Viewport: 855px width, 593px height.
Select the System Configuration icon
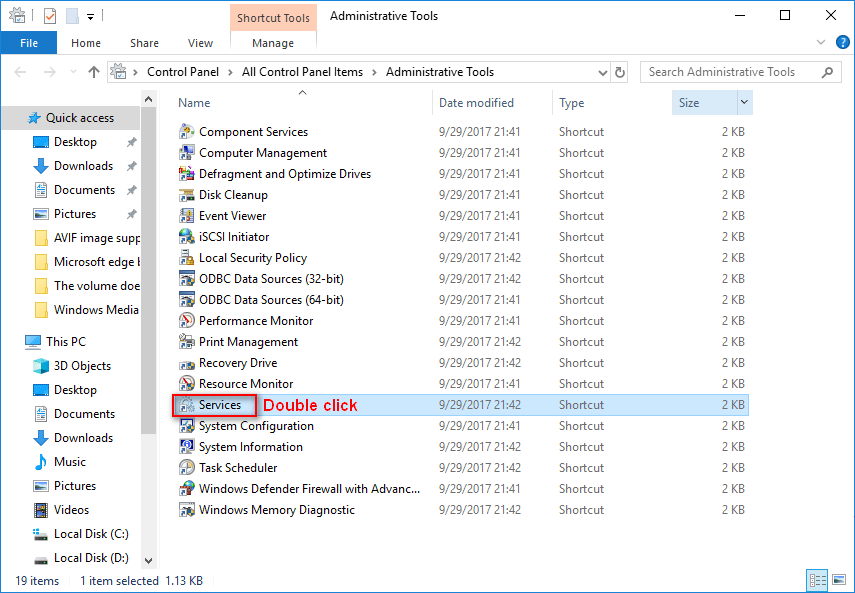[x=186, y=426]
